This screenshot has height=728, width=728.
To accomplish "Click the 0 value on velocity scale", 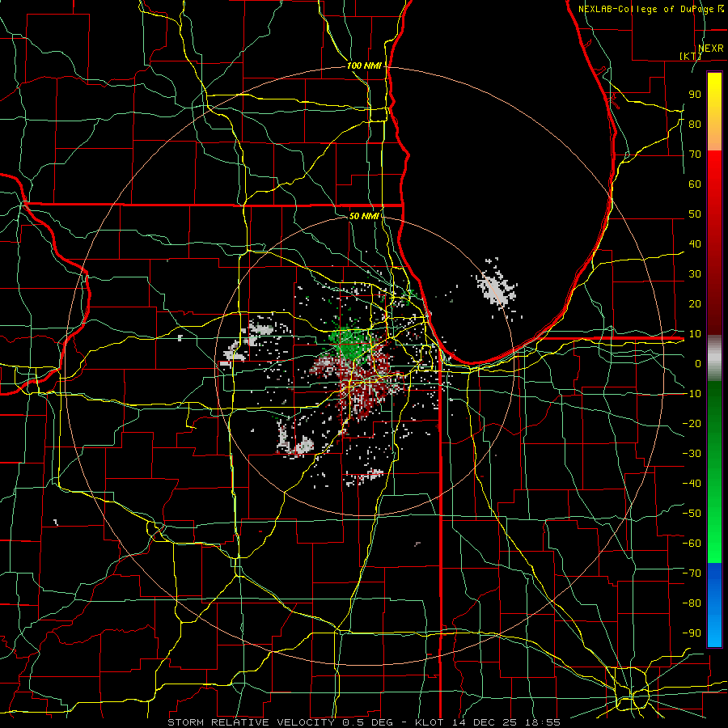I will [698, 363].
